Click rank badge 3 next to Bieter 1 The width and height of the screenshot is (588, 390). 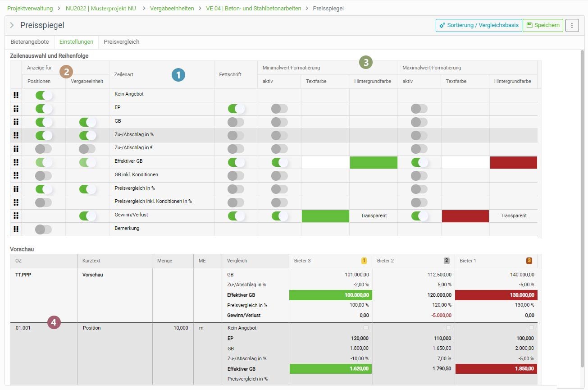pos(529,261)
